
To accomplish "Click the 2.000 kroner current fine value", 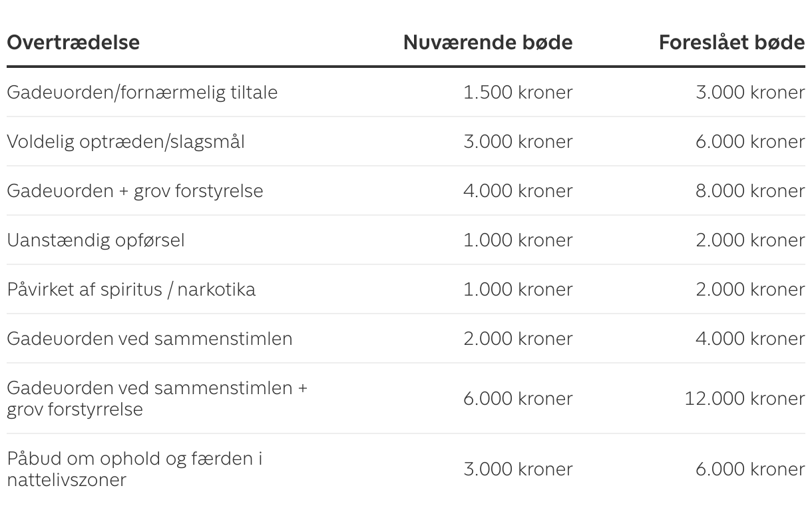I will click(518, 339).
